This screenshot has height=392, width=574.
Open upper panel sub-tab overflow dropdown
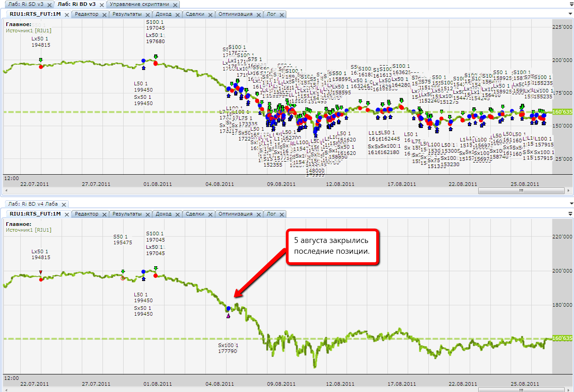570,14
